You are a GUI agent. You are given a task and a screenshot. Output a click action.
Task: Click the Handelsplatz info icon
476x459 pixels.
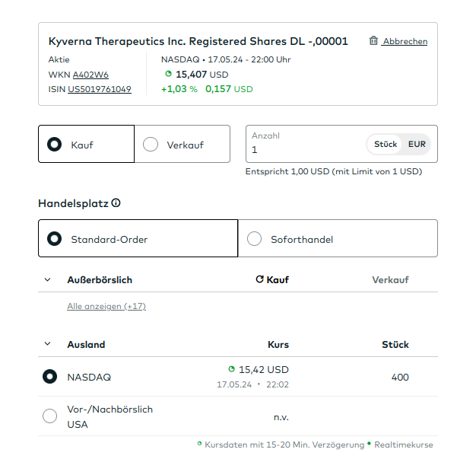(x=116, y=203)
